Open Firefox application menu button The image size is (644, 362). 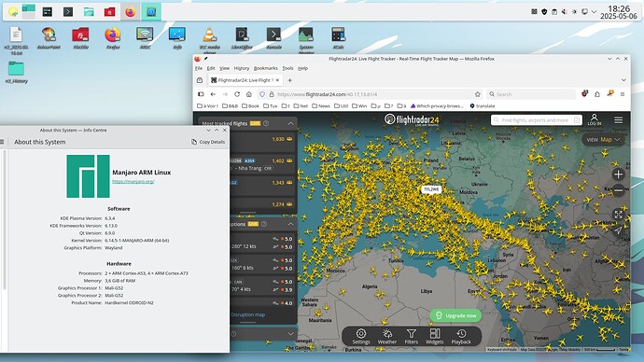[x=623, y=94]
